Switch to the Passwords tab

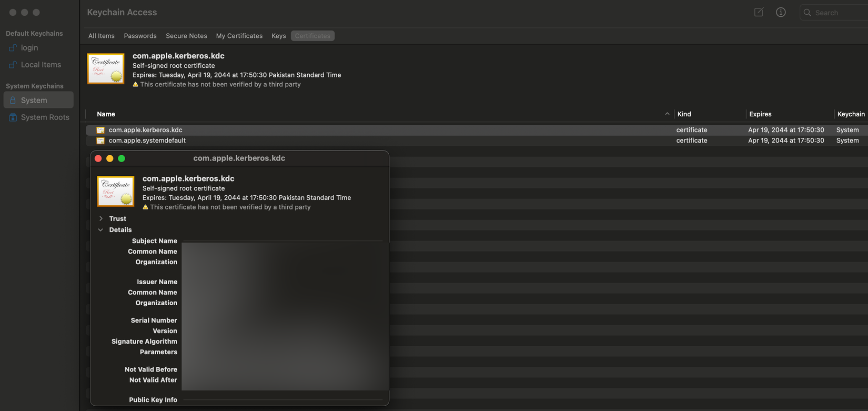(140, 36)
